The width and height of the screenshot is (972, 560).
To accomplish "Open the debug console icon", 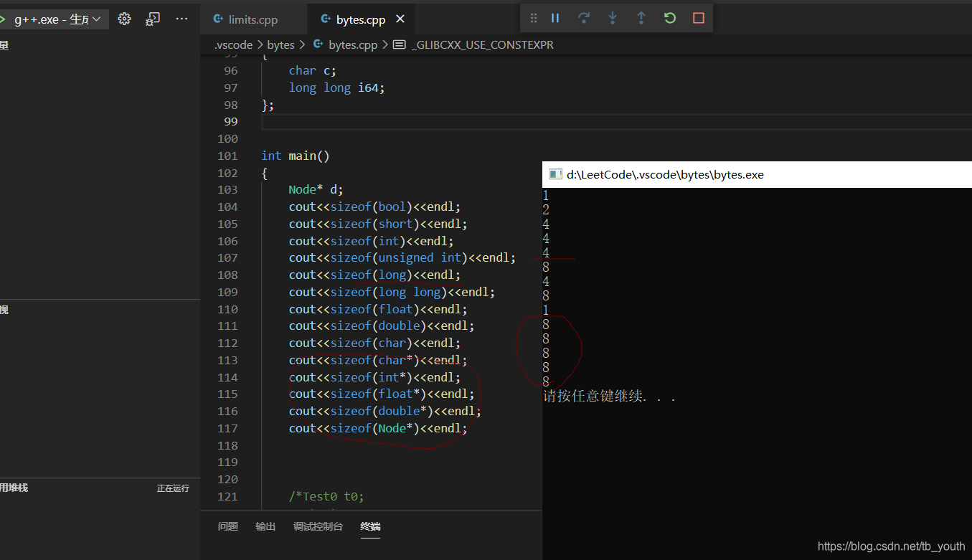I will pos(153,19).
